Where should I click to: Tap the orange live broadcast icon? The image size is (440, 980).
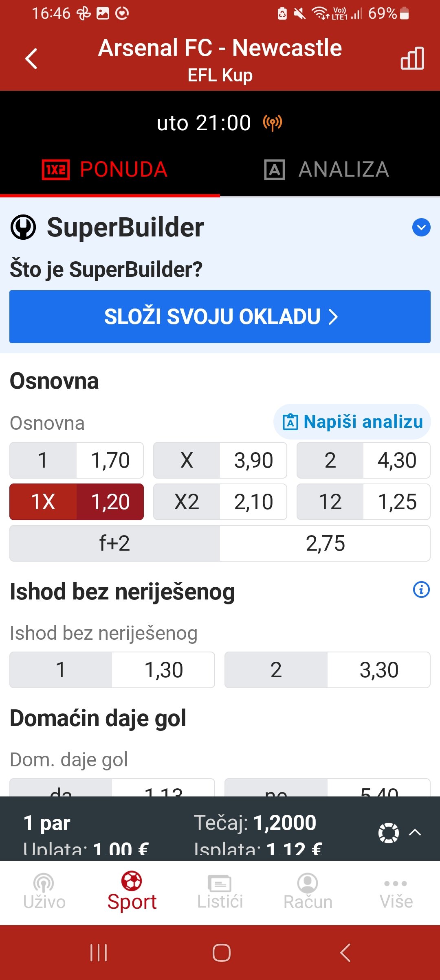coord(272,123)
